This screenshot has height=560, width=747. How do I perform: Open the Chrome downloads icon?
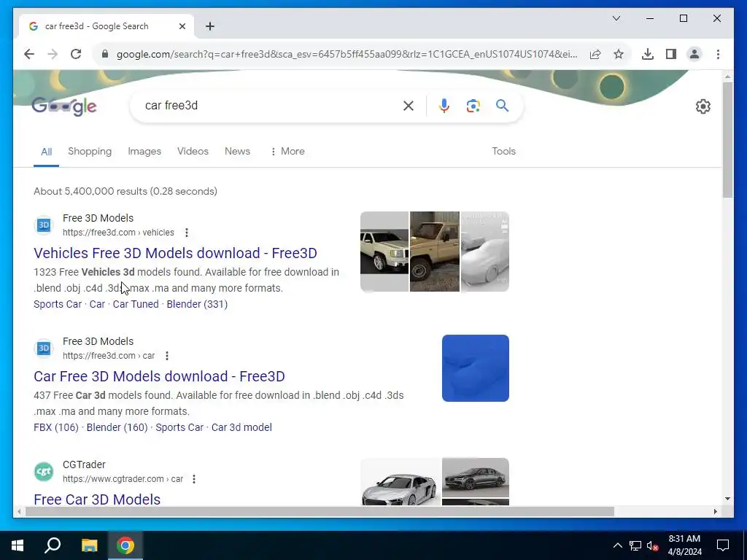648,54
